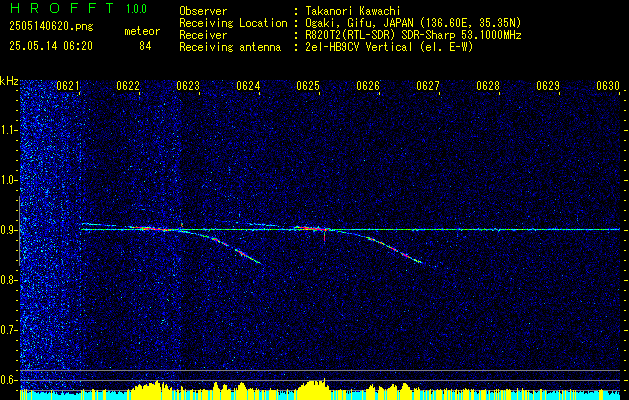Click the date stamp 25.05.14 06:20
The height and width of the screenshot is (400, 629).
tap(51, 46)
